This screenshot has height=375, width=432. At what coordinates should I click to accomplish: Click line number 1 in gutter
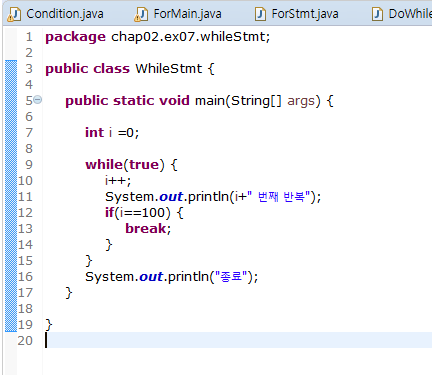pyautogui.click(x=29, y=37)
